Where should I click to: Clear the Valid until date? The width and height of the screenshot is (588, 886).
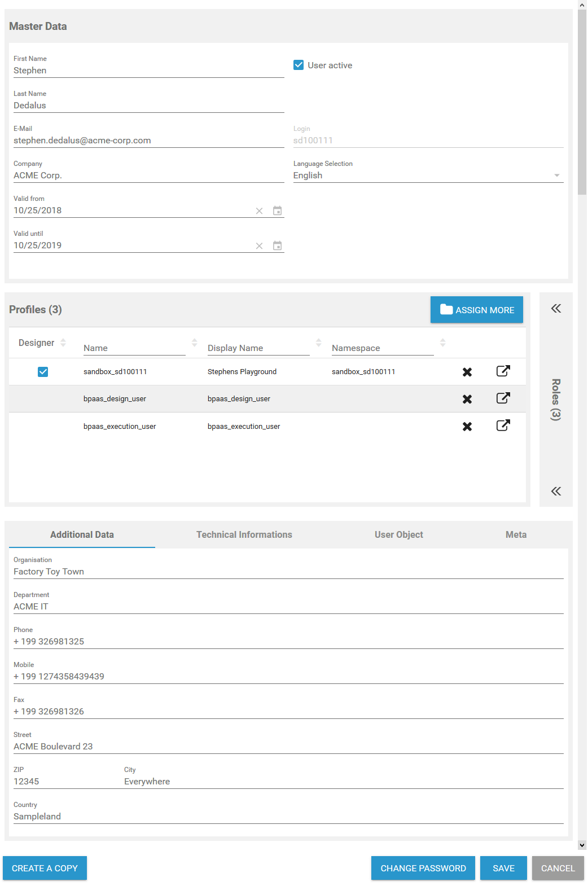pyautogui.click(x=259, y=246)
